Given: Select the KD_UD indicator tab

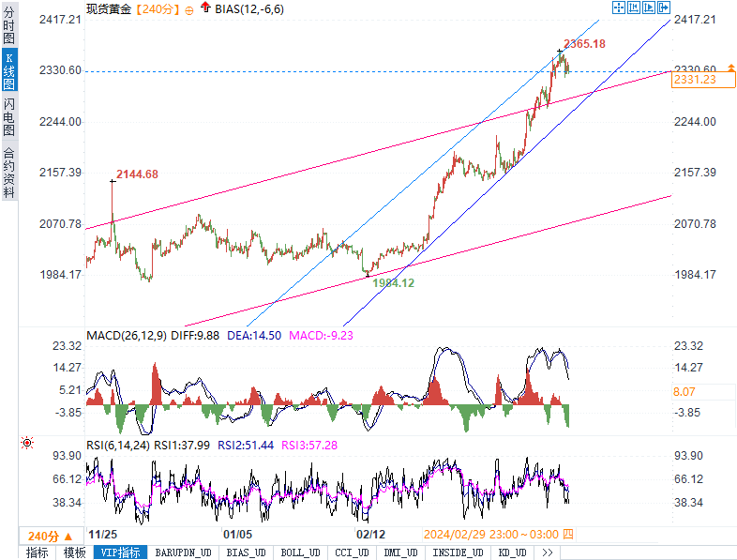Looking at the screenshot, I should pyautogui.click(x=512, y=552).
